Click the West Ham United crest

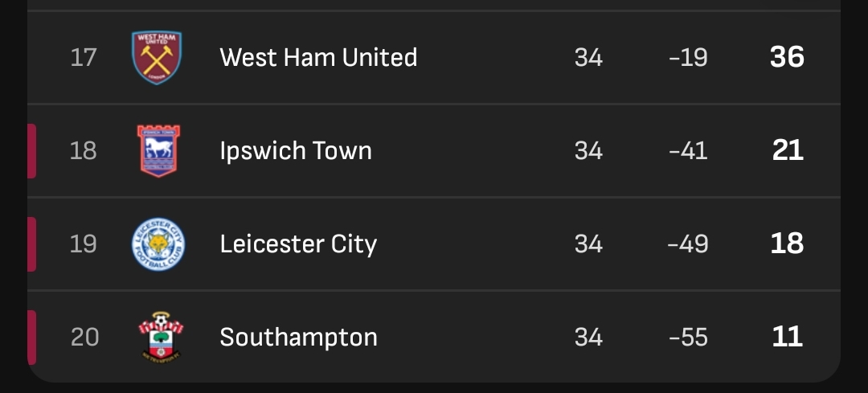pos(157,58)
